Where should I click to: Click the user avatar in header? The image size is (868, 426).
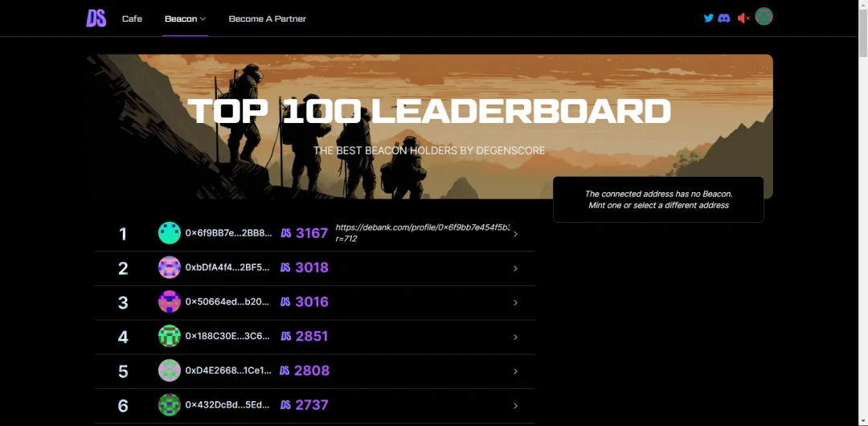click(x=764, y=17)
